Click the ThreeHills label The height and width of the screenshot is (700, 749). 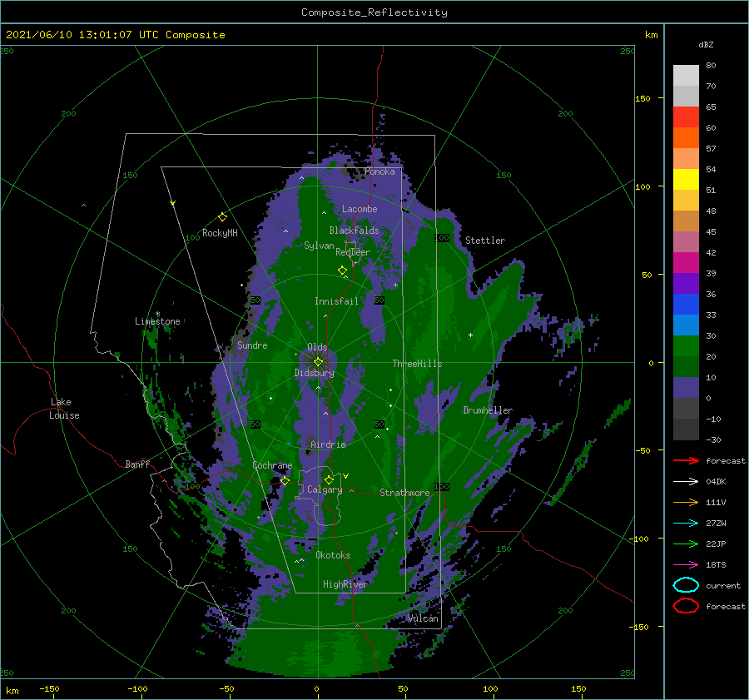tap(417, 364)
